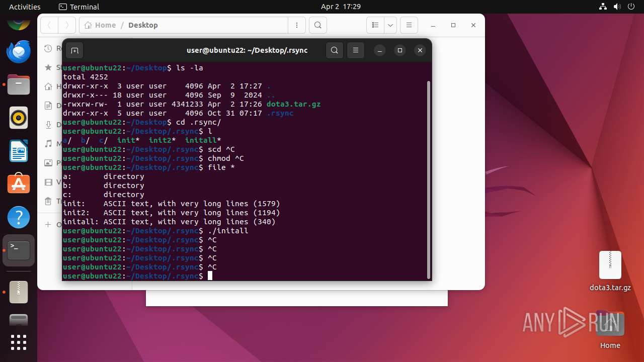Select dota3.tar.gz desktop icon
644x362 pixels.
610,271
